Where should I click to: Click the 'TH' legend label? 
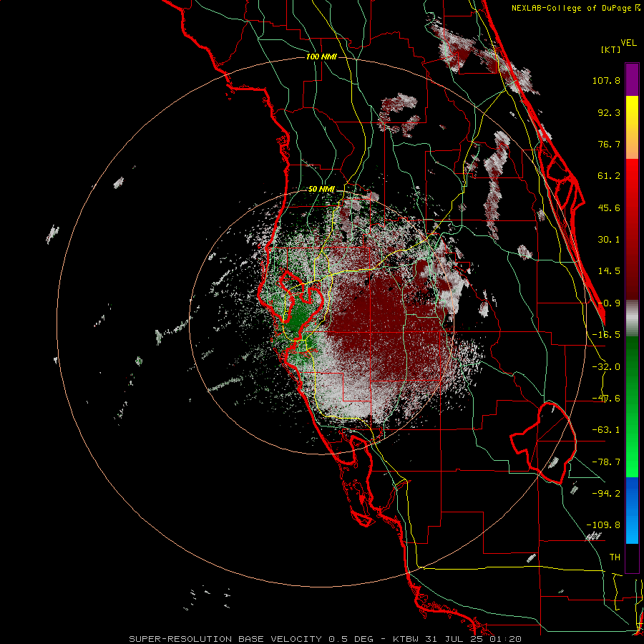615,557
